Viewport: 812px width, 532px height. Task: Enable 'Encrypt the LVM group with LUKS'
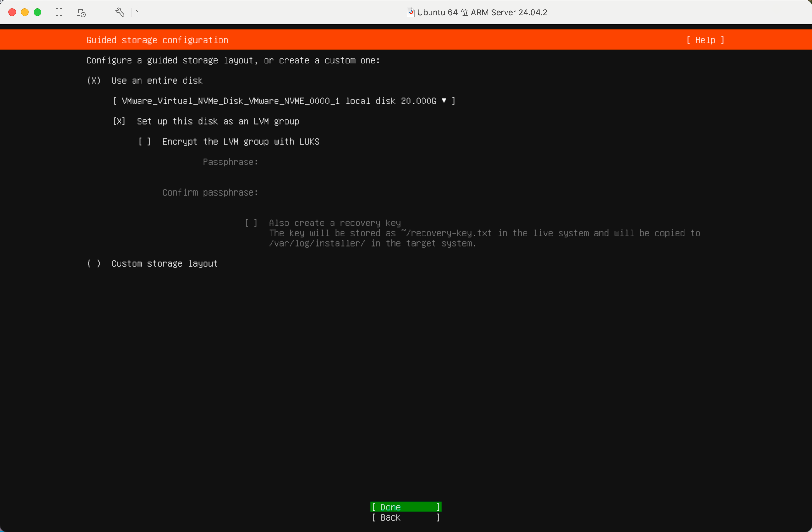(x=144, y=142)
